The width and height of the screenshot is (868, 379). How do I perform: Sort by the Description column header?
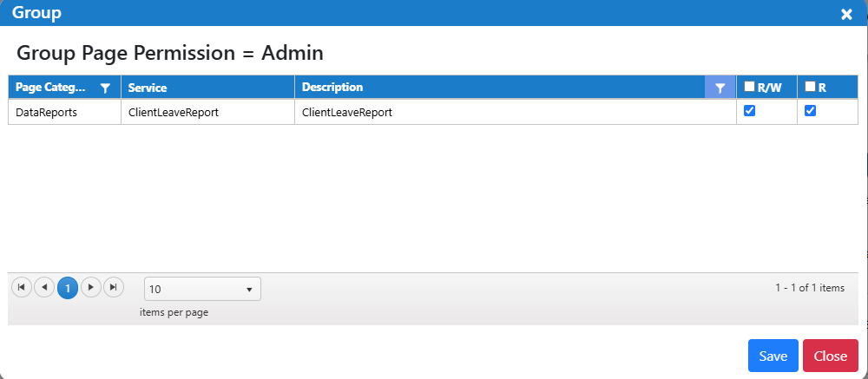332,88
